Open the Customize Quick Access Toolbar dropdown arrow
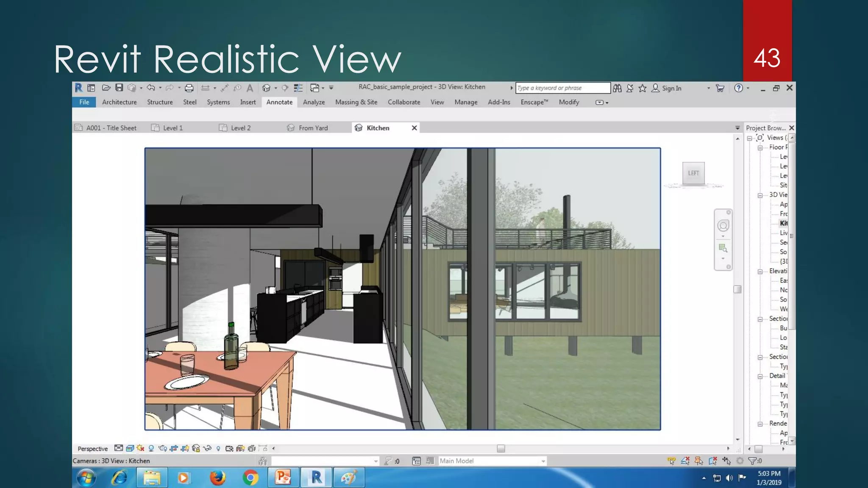 coord(331,88)
